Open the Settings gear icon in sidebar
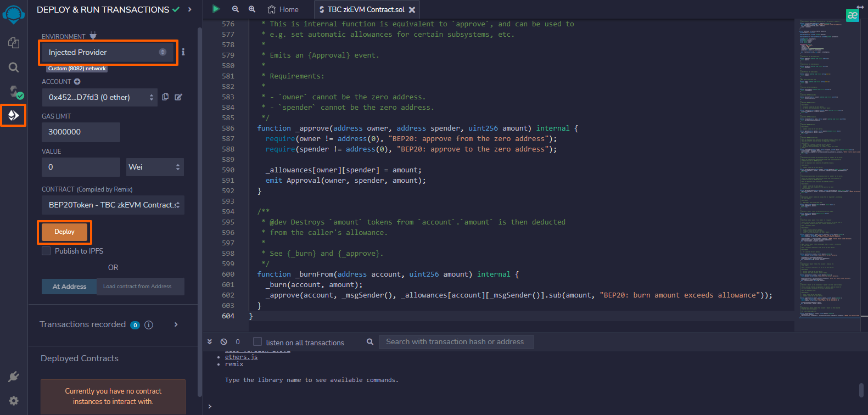Image resolution: width=868 pixels, height=415 pixels. [x=14, y=401]
